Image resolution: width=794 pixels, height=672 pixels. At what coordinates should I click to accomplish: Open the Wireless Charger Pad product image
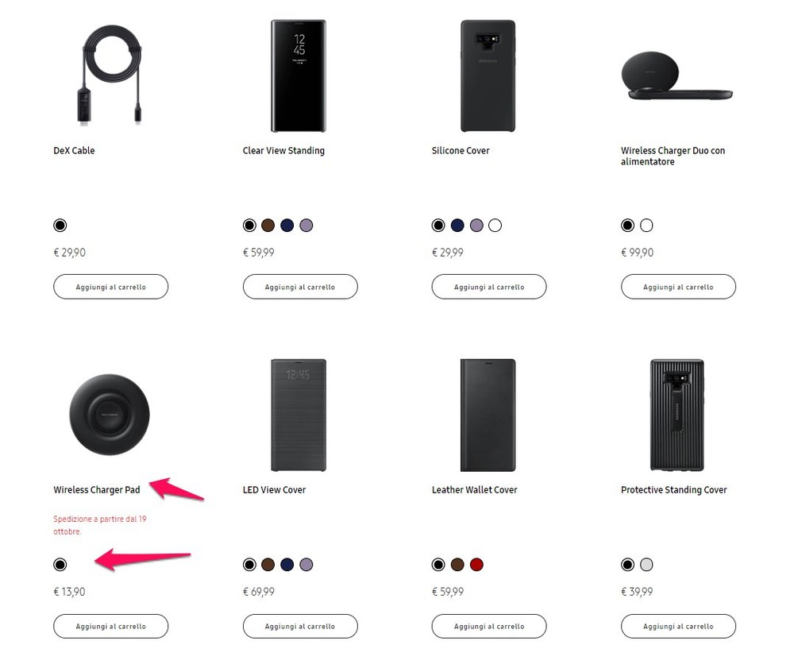tap(110, 415)
